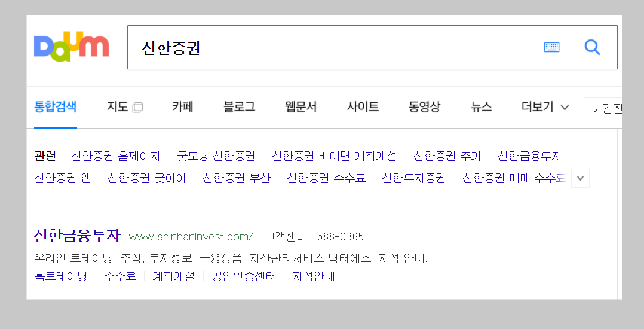Viewport: 644px width, 329px height.
Task: Select the 통합검색 tab
Action: [x=56, y=107]
